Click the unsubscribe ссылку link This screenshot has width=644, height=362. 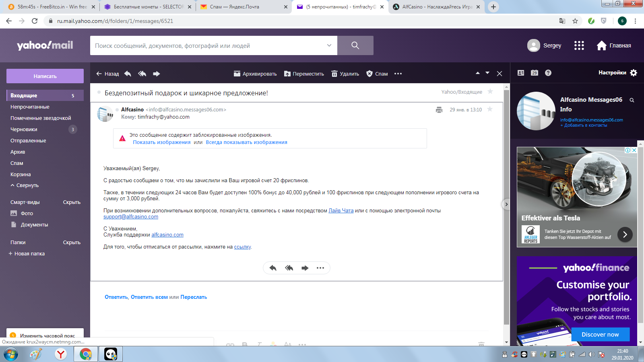242,247
